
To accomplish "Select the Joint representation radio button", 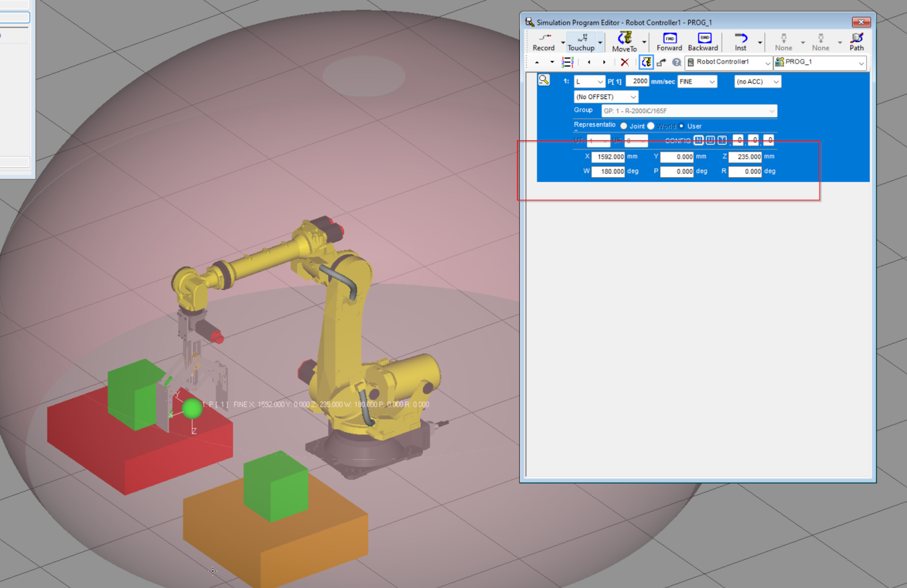I will tap(624, 126).
